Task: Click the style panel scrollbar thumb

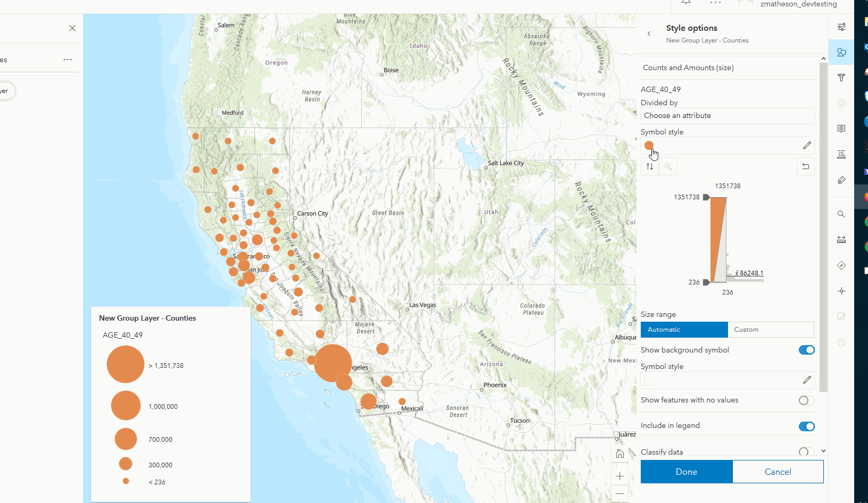Action: click(x=823, y=227)
